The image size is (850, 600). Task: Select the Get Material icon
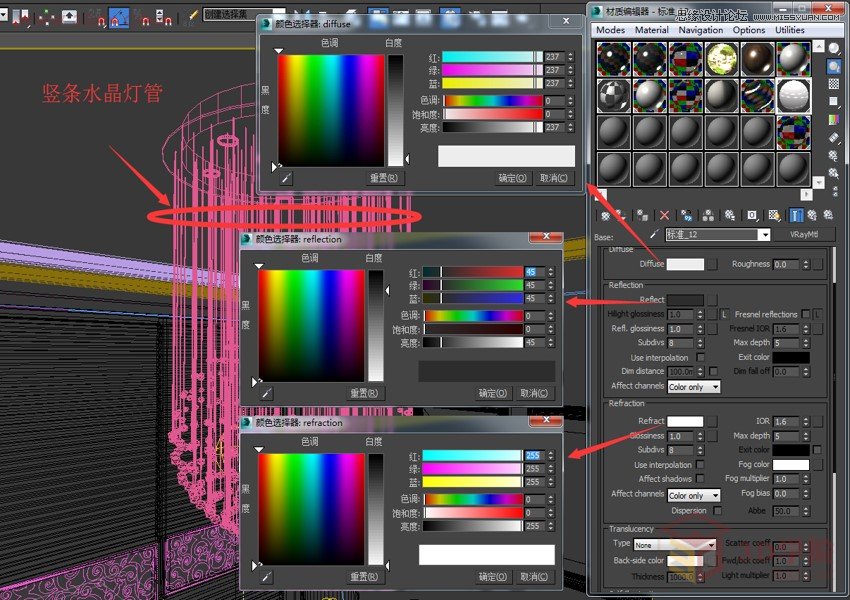(x=605, y=215)
